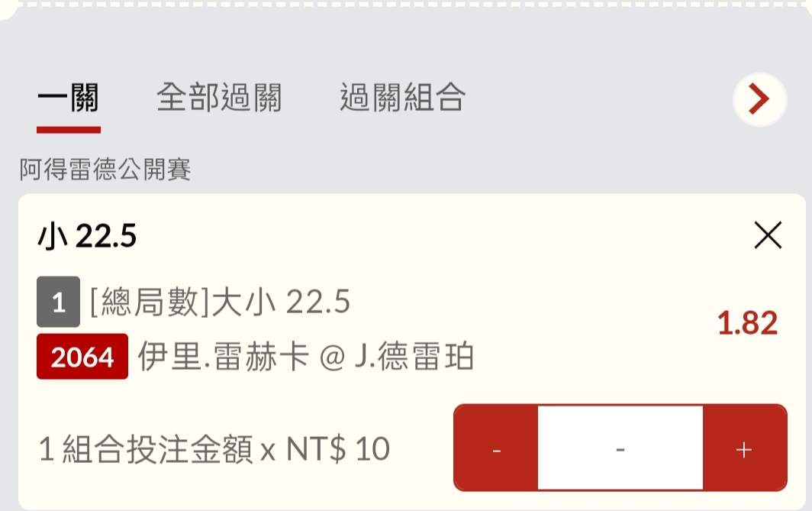
Task: Decrease bet amount with the minus button
Action: tap(496, 449)
